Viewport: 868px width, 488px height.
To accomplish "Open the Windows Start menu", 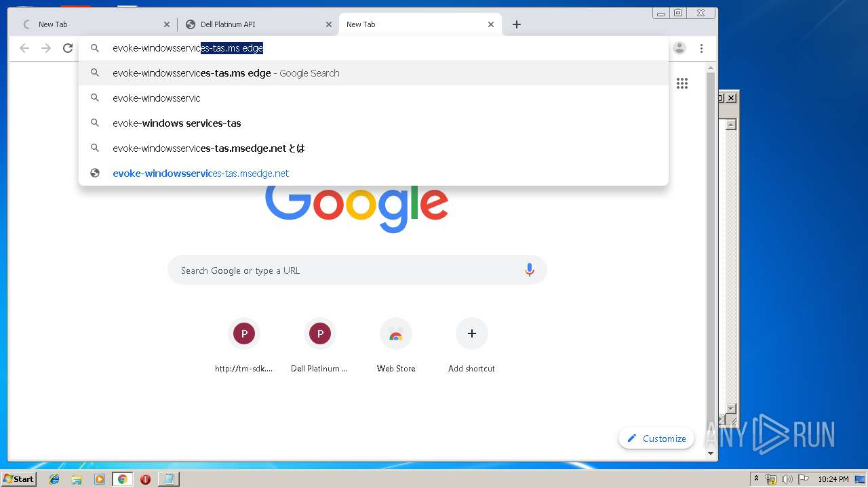I will click(18, 479).
